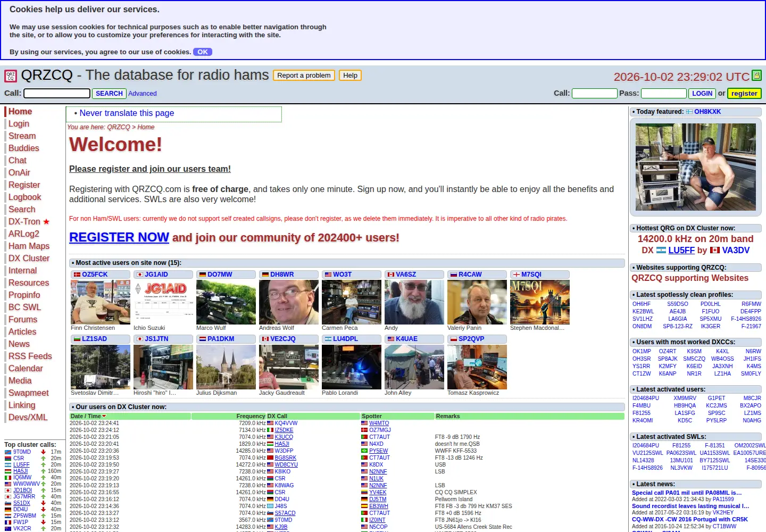The height and width of the screenshot is (532, 766).
Task: Click the LOGIN button
Action: point(702,94)
